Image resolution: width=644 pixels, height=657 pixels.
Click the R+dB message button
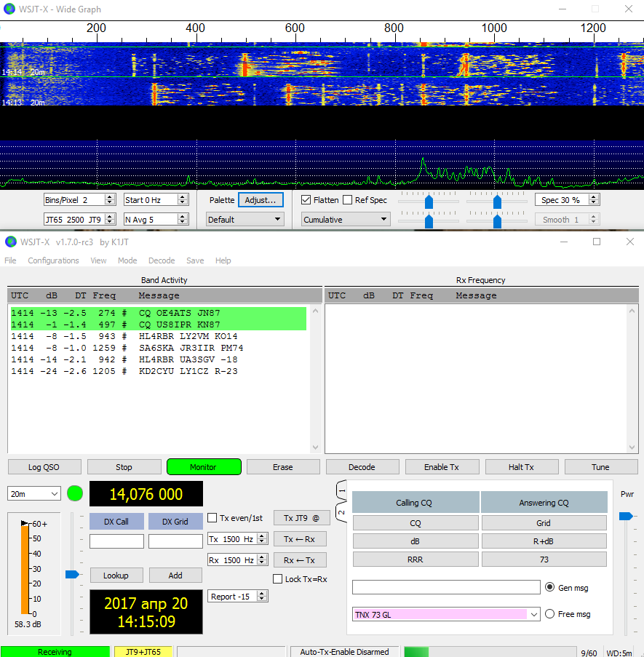pos(544,541)
